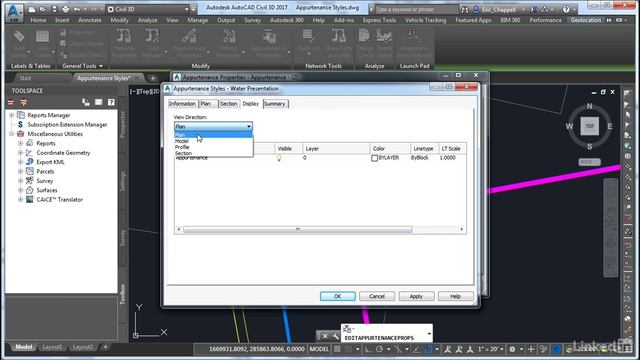Screen dimensions: 640x360
Task: Click the Plot printer quick access icon
Action: click(x=65, y=9)
